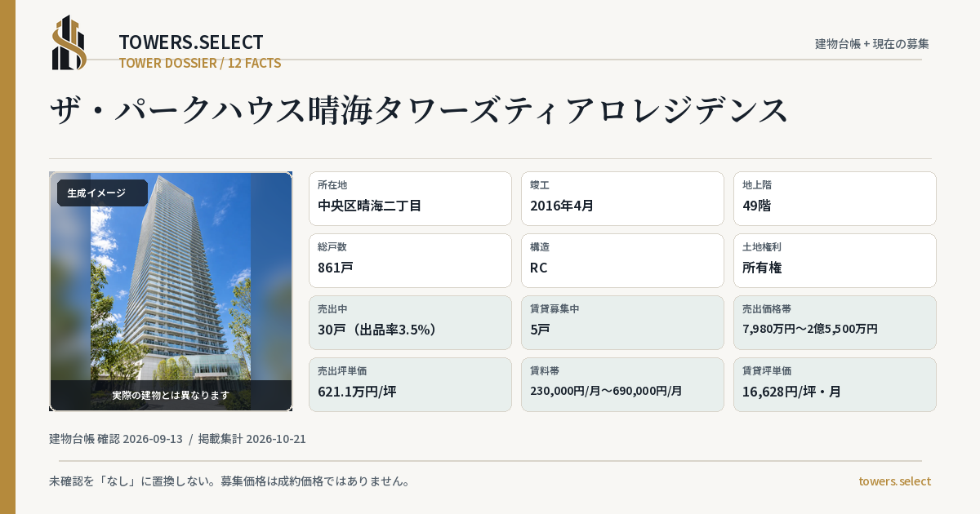
Task: Select the 賃料帯 card with 230,000円/月 range
Action: [x=622, y=384]
